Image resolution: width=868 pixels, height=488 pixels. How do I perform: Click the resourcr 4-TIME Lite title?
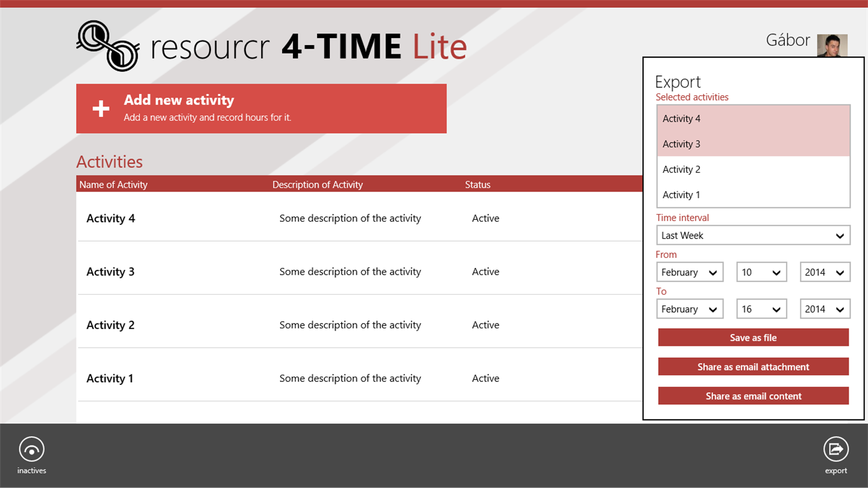point(308,46)
